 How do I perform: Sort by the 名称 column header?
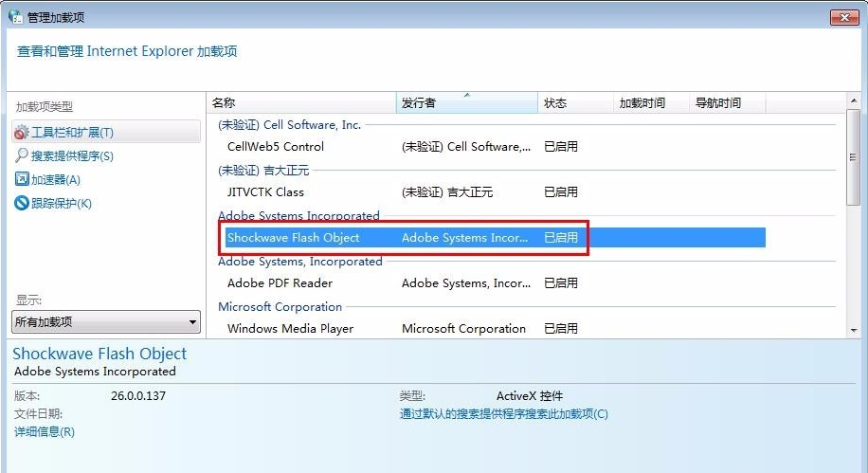pos(301,103)
